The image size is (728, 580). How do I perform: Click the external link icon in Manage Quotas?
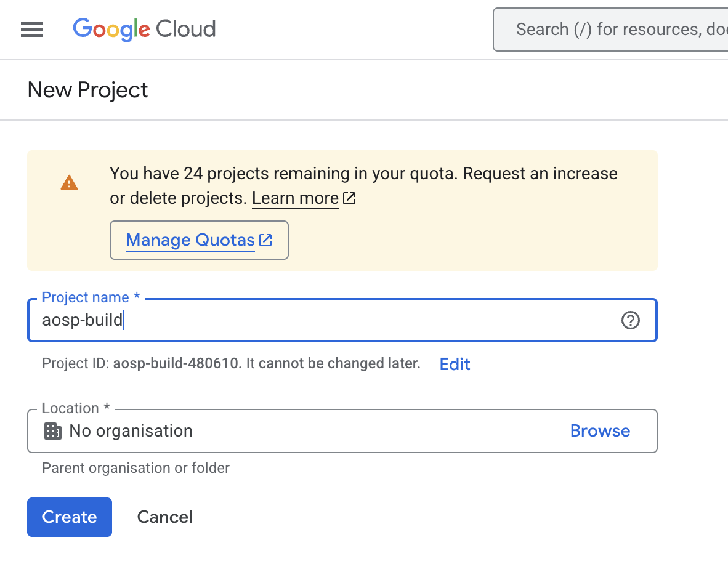pyautogui.click(x=265, y=240)
